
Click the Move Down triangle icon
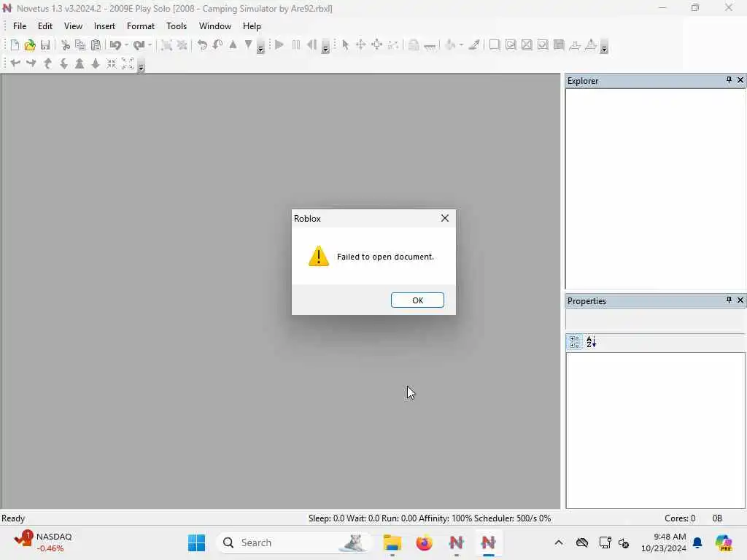click(248, 44)
